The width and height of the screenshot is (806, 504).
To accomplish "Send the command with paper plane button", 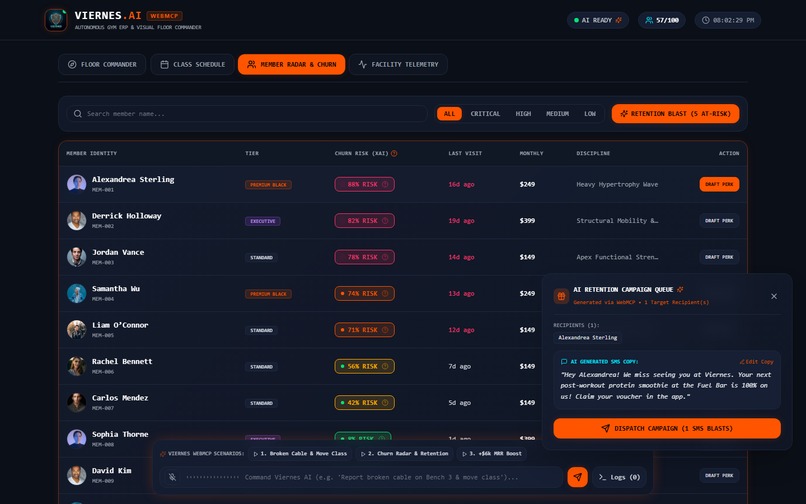I will (577, 477).
